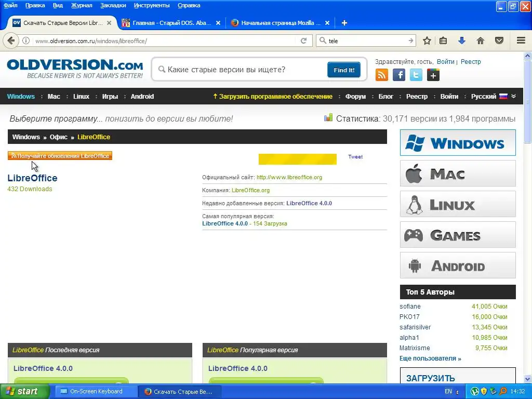Click the Tweet link
The height and width of the screenshot is (399, 532).
355,157
